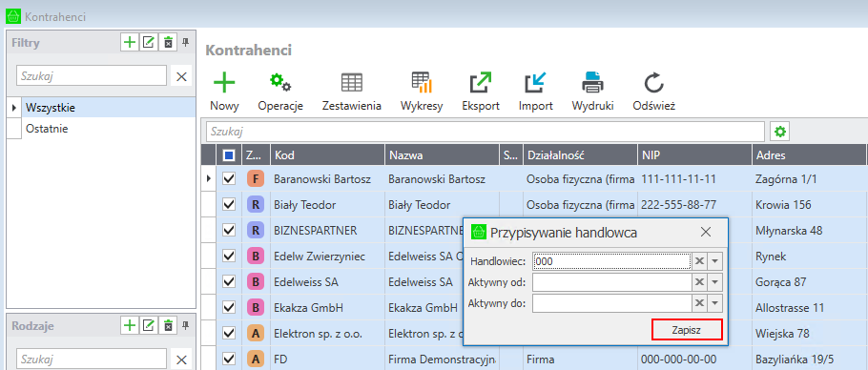Close the Przypisywanie handlowca dialog
The image size is (868, 370).
pos(705,233)
